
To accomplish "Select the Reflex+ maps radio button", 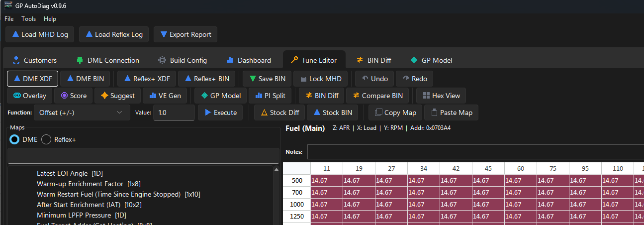I will [x=46, y=140].
